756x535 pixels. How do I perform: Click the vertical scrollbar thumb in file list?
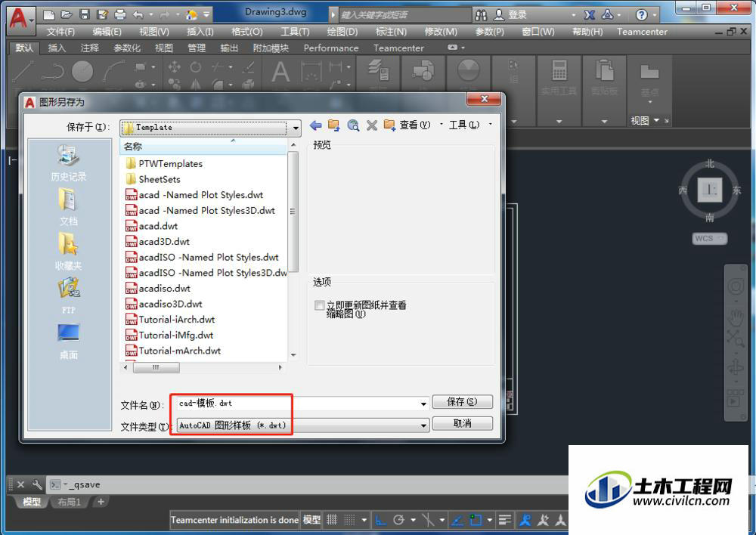coord(293,211)
